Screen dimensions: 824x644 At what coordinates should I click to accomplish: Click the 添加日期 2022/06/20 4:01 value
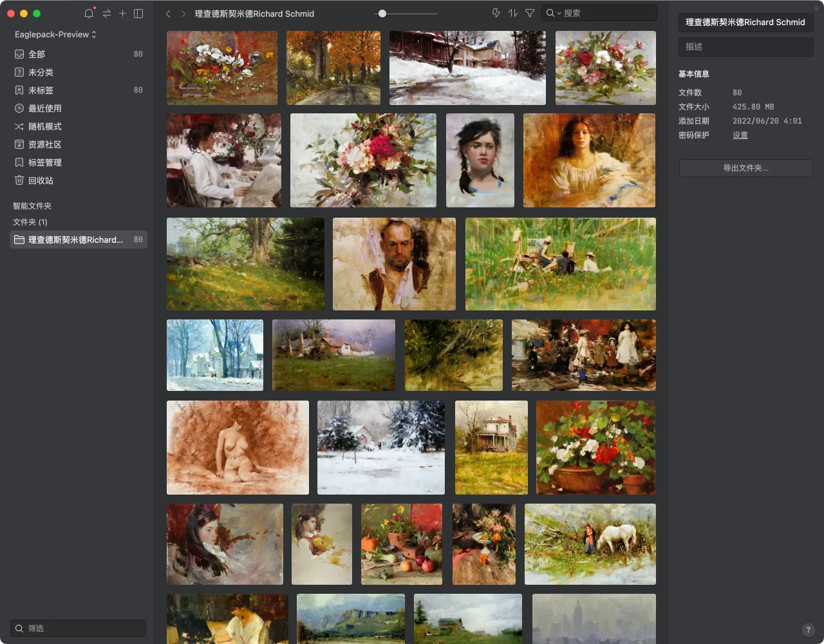pyautogui.click(x=767, y=121)
